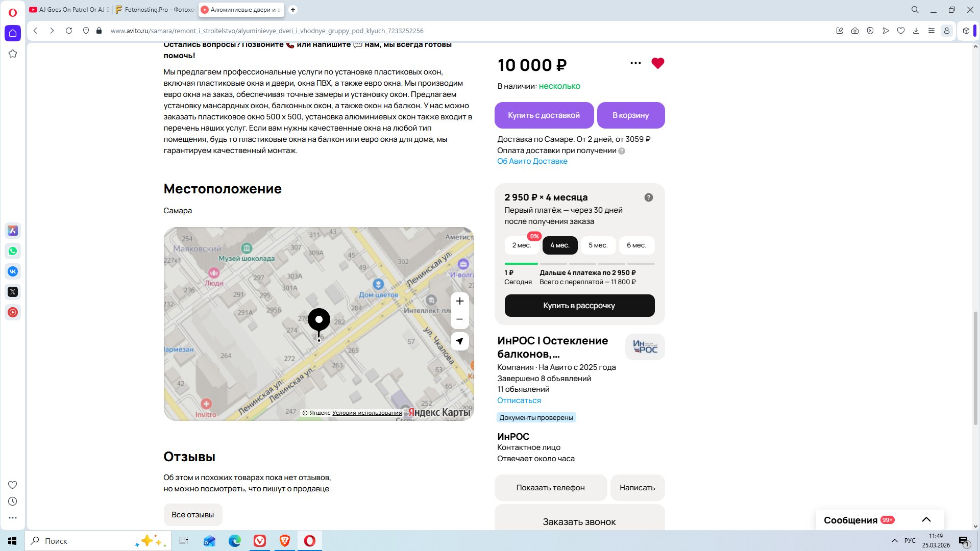Open the Об Авито Доставке link

pos(532,161)
